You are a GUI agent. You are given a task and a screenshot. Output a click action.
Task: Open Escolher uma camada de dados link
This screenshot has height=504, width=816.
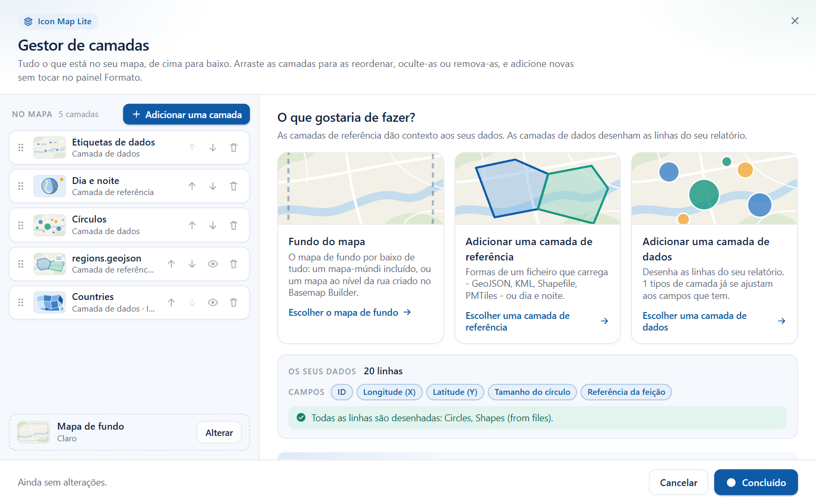[x=714, y=321]
